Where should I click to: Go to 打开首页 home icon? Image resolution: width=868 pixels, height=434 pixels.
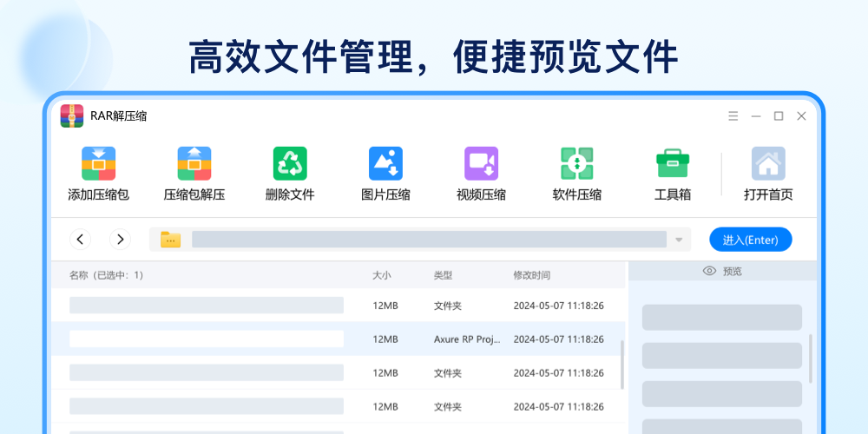pos(768,163)
